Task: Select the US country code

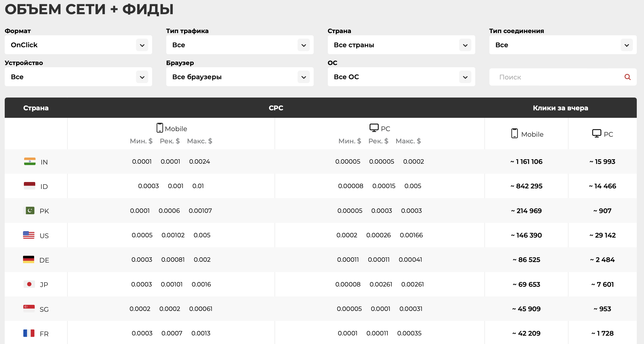Action: pyautogui.click(x=44, y=236)
